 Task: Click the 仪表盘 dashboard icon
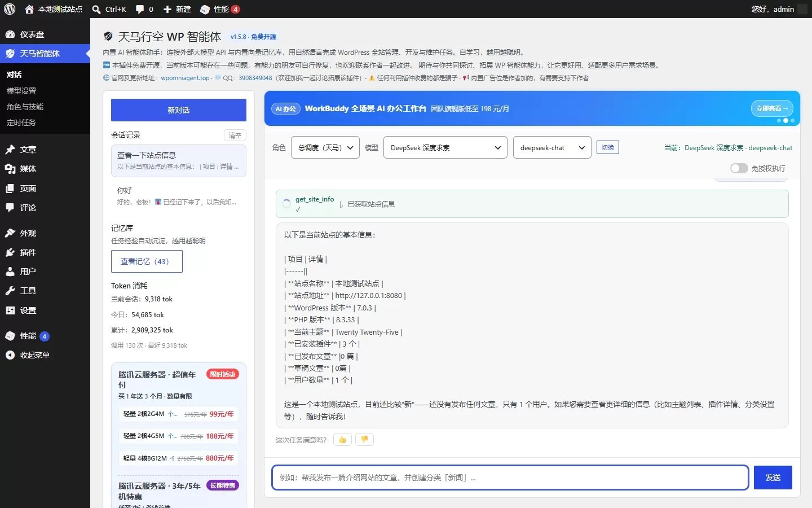coord(10,34)
